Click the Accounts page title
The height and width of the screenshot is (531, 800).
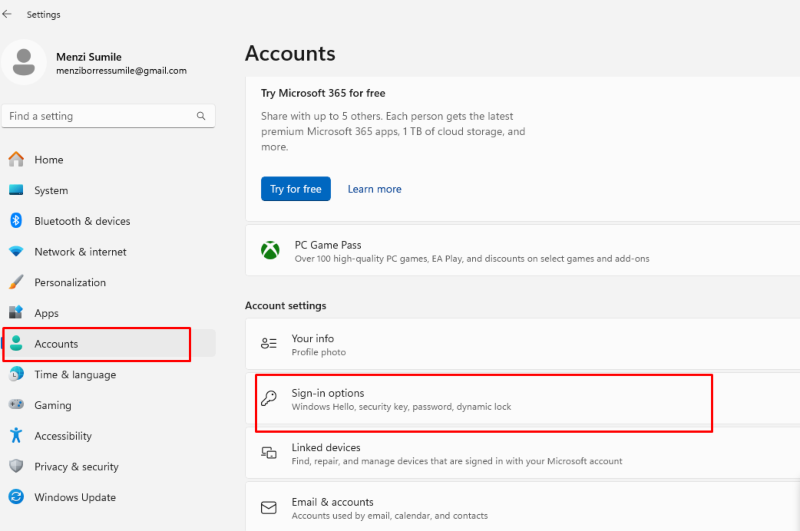click(x=290, y=54)
